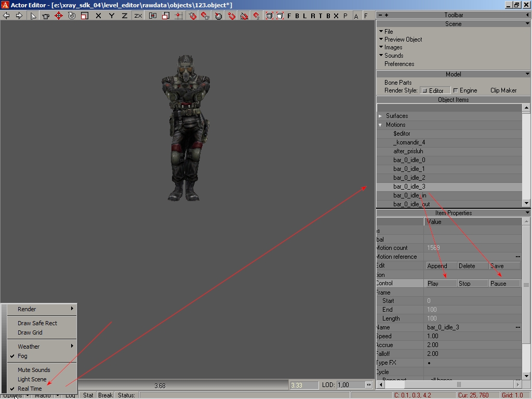Screen dimensions: 532x399
Task: Toggle the ZX plane constraint
Action: point(138,16)
